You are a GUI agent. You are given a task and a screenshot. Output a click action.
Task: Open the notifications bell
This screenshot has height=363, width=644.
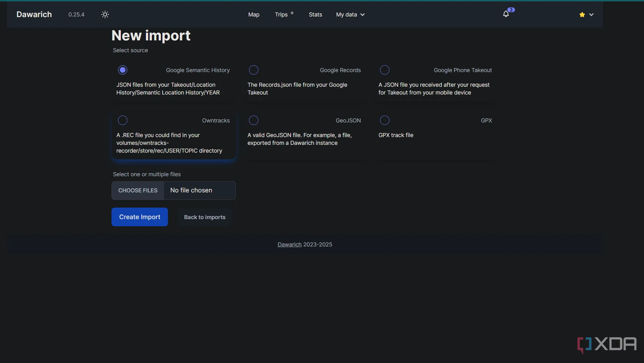pos(506,14)
